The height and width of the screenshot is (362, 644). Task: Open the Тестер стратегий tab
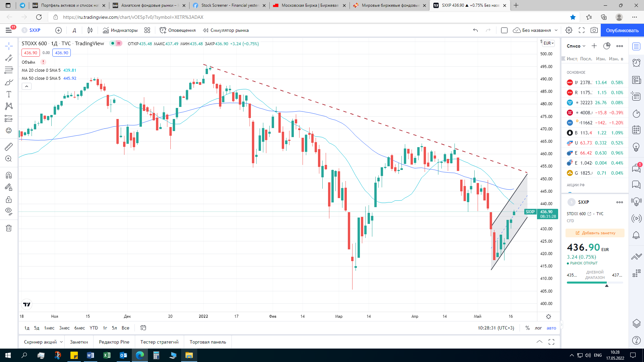(x=159, y=342)
